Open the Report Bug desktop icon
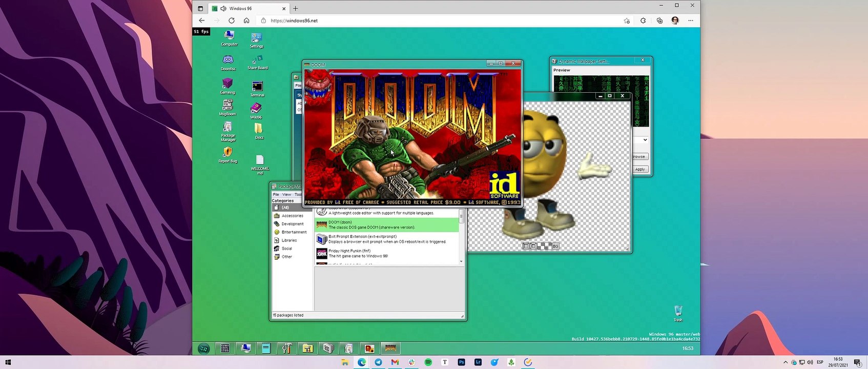This screenshot has width=868, height=369. coord(228,155)
